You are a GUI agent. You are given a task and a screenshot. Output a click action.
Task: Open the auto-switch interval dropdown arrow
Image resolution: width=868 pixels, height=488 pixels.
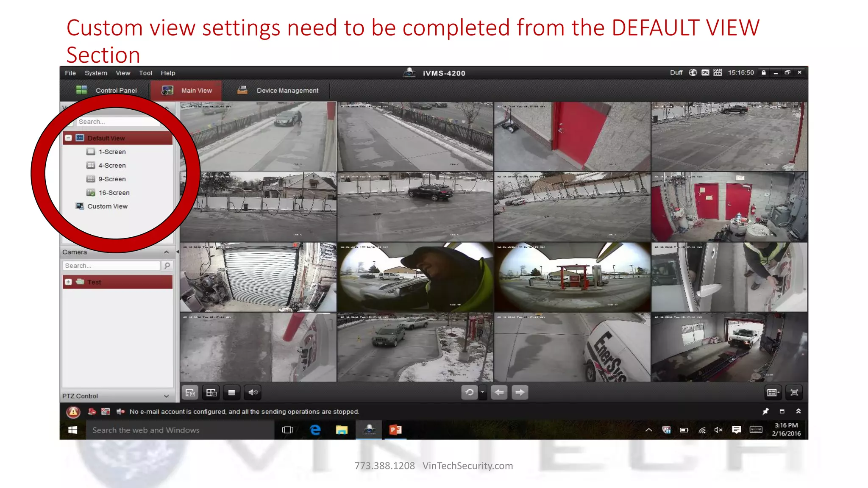482,392
